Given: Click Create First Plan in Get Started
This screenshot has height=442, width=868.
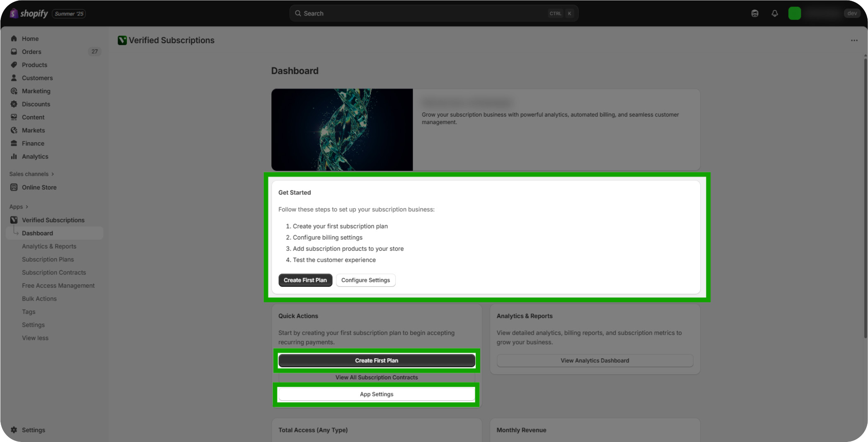Looking at the screenshot, I should (x=305, y=280).
